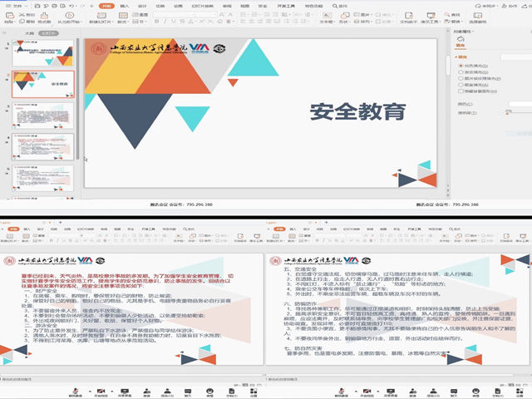Viewport: 532px width, 399px height.
Task: Click 演示工具 in 安全教育 title-slide window
Action: tap(431, 17)
